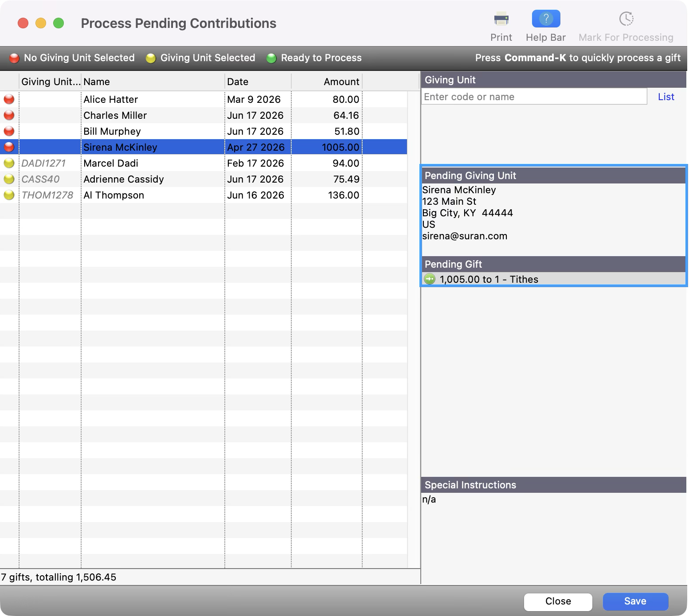Select the Marcel Dadi row
This screenshot has width=689, height=616.
pos(204,163)
